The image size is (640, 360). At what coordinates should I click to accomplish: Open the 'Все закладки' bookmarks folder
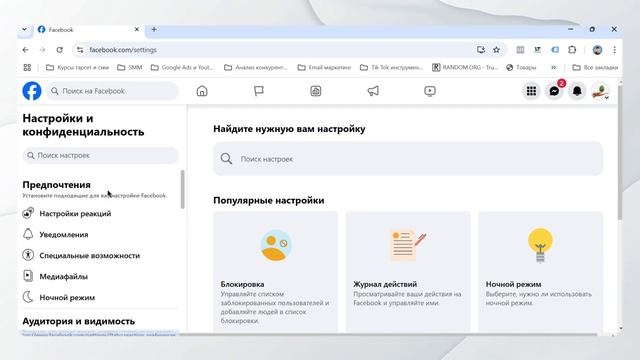(595, 67)
